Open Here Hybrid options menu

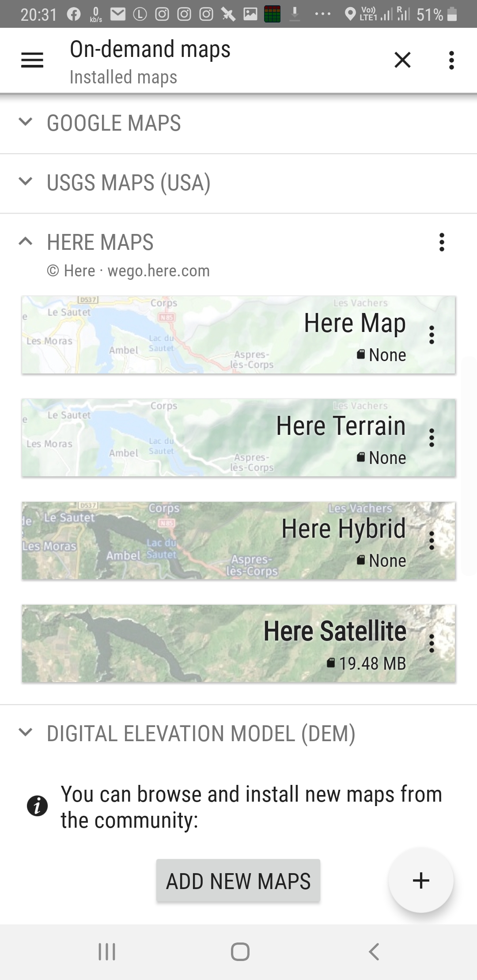pyautogui.click(x=432, y=541)
